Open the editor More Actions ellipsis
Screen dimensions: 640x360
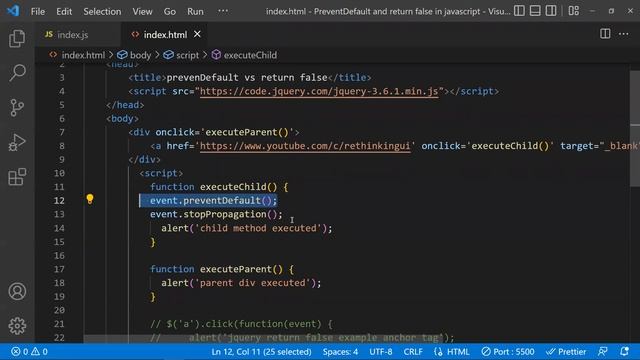624,34
